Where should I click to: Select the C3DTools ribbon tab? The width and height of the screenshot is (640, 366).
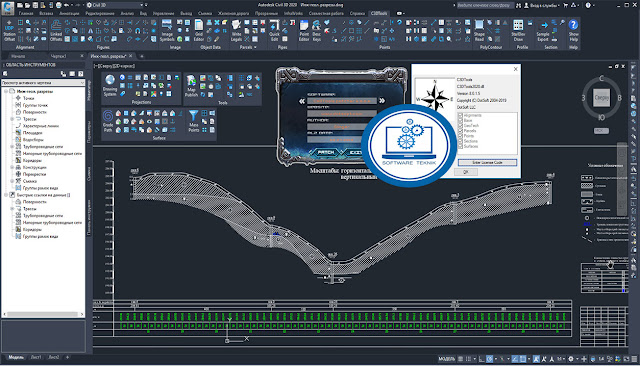[x=378, y=13]
